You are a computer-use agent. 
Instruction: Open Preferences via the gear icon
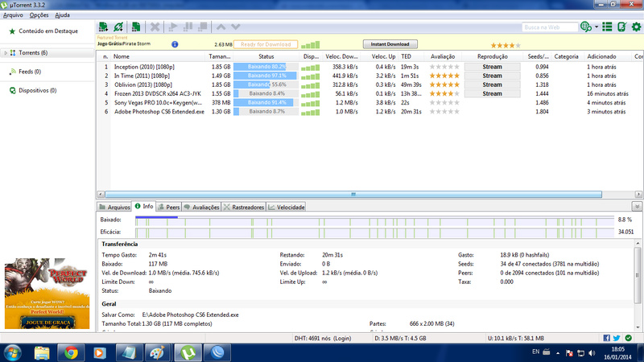636,27
